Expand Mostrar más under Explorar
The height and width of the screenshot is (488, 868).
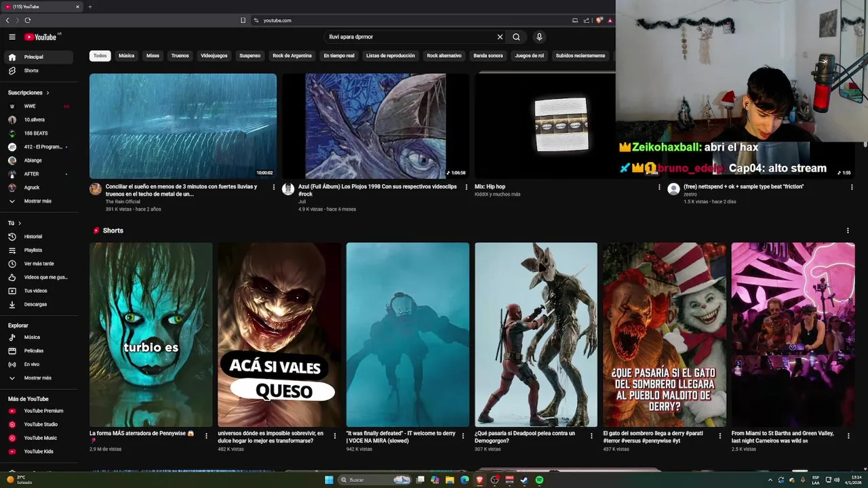point(38,378)
